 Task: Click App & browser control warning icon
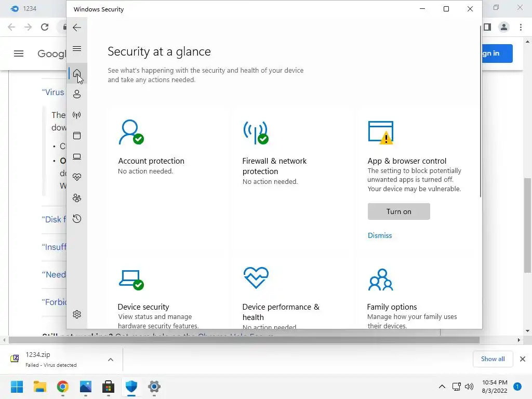pos(381,132)
